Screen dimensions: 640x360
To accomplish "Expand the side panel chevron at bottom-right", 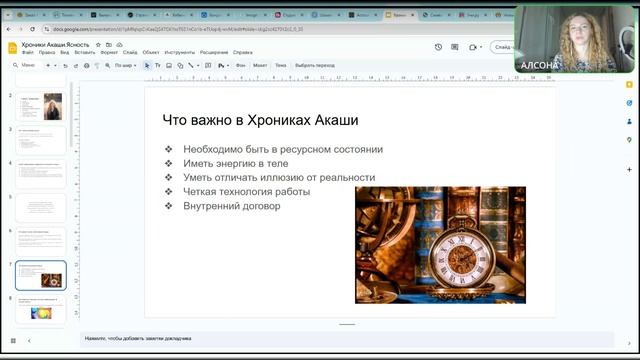I will [629, 343].
